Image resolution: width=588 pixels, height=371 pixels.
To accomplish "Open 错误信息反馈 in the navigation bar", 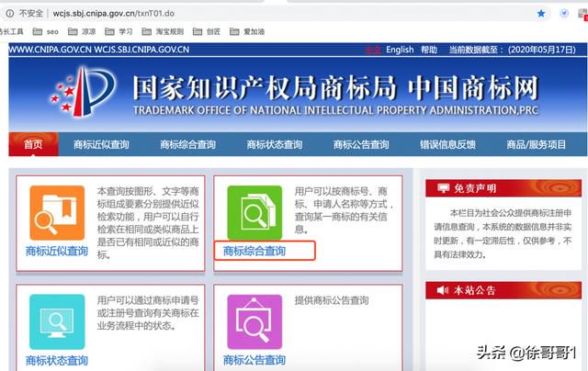I will pos(447,144).
